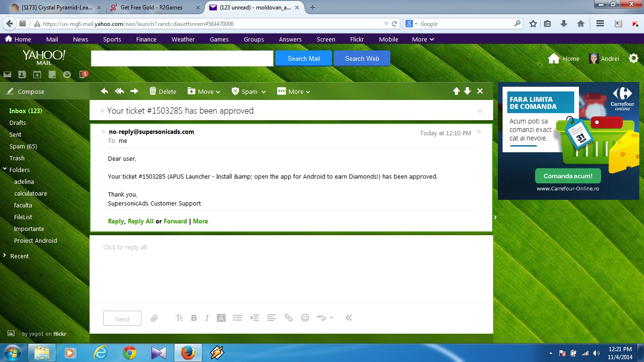Click the Search Mail button
This screenshot has width=644, height=362.
(x=304, y=58)
